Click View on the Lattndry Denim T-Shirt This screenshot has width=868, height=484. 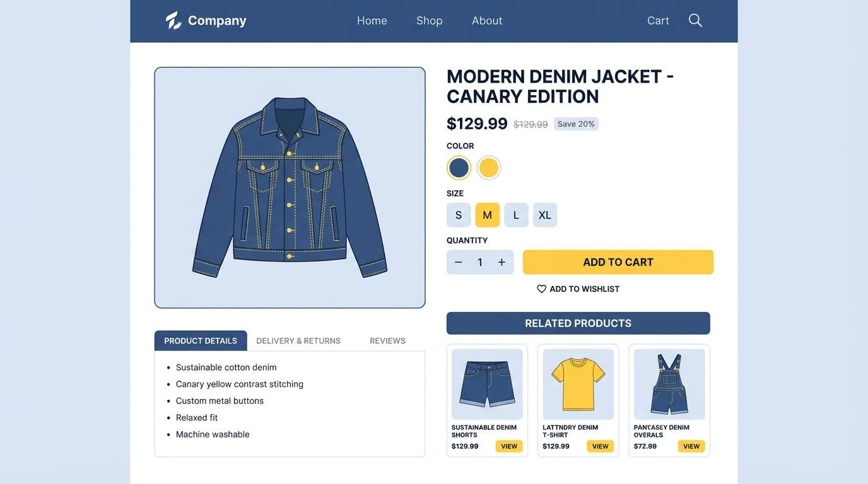click(599, 446)
